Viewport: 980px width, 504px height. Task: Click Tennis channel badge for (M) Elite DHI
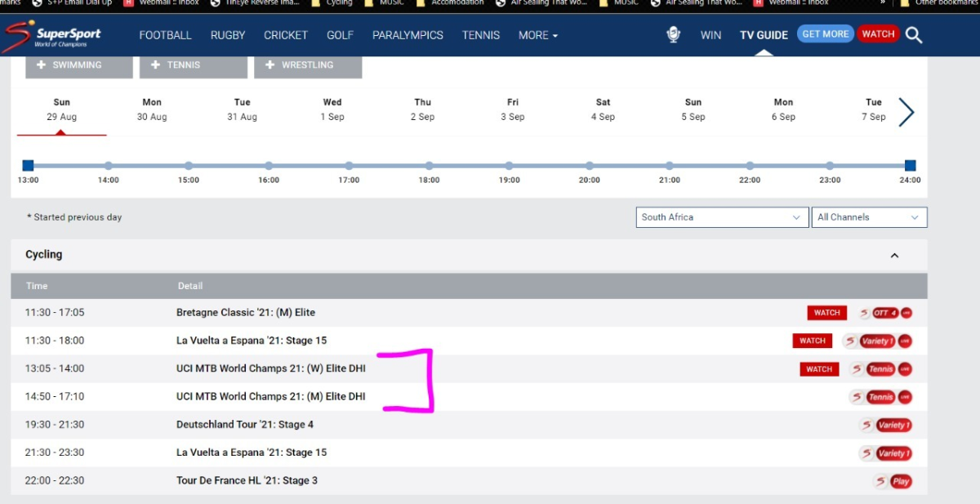click(x=880, y=397)
